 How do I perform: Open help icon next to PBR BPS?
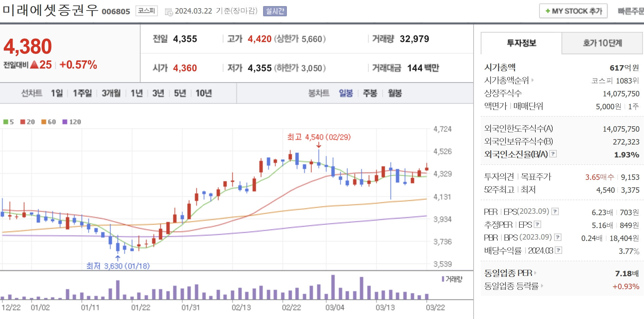558,237
